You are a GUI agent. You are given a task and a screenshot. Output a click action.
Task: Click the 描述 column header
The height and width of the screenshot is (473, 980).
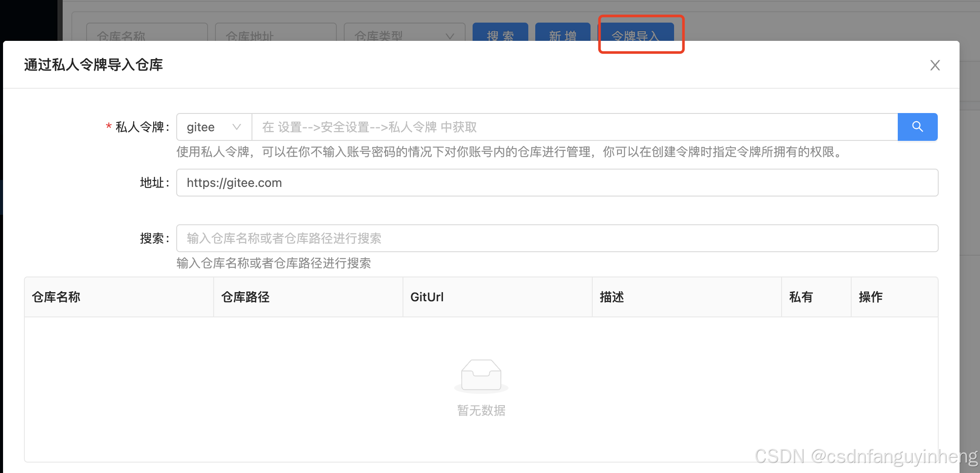(612, 297)
